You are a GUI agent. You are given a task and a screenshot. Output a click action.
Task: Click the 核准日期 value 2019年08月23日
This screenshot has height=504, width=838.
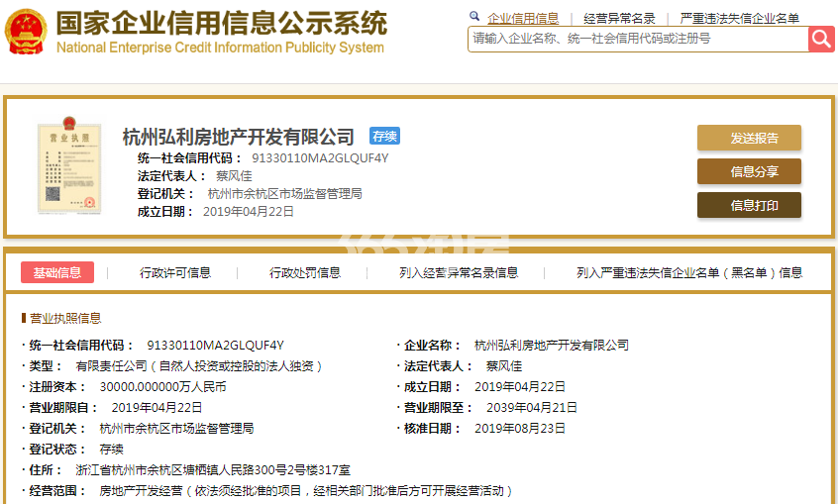point(520,429)
